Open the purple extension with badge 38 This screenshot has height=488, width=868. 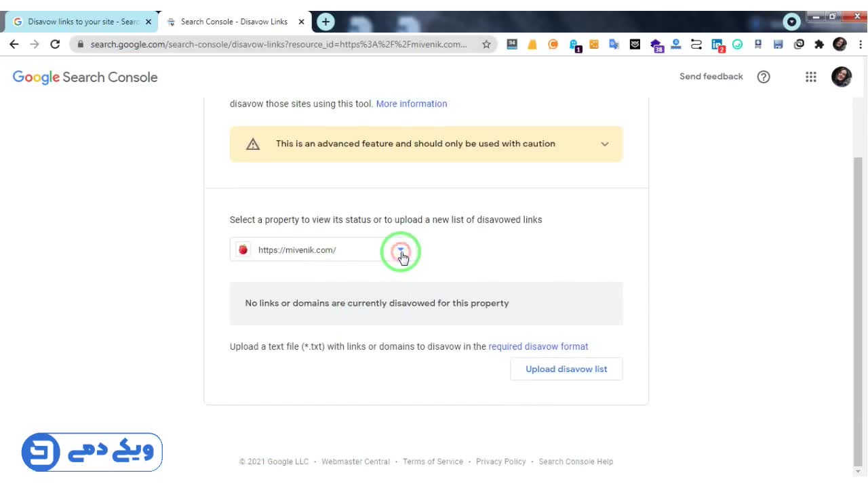pyautogui.click(x=656, y=45)
